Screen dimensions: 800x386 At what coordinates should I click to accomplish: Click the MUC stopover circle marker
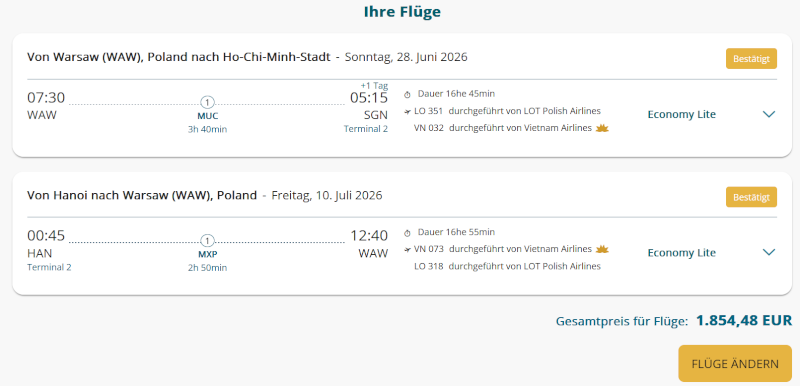point(207,102)
